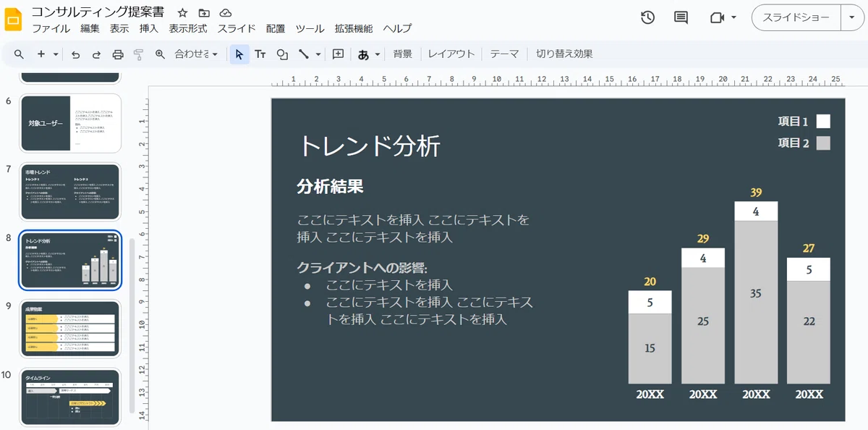The image size is (868, 430).
Task: Select slide 6 対象ユーザー thumbnail
Action: (70, 123)
